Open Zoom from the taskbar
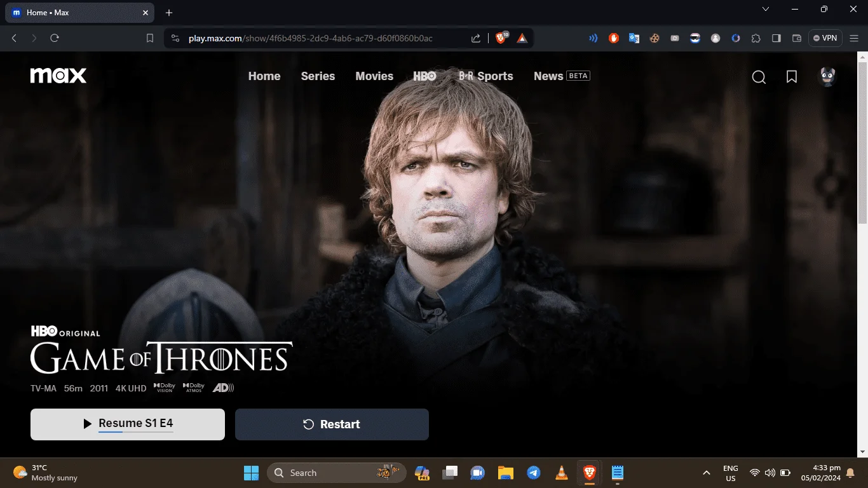 coord(477,473)
